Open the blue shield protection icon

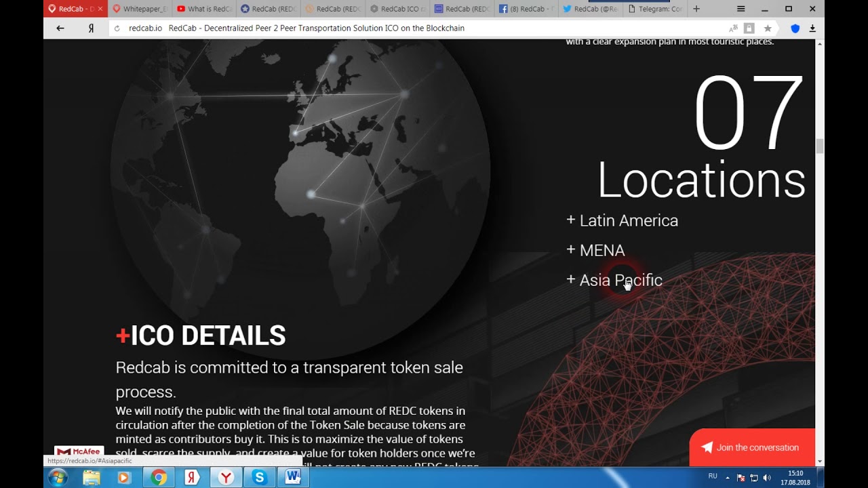coord(795,28)
